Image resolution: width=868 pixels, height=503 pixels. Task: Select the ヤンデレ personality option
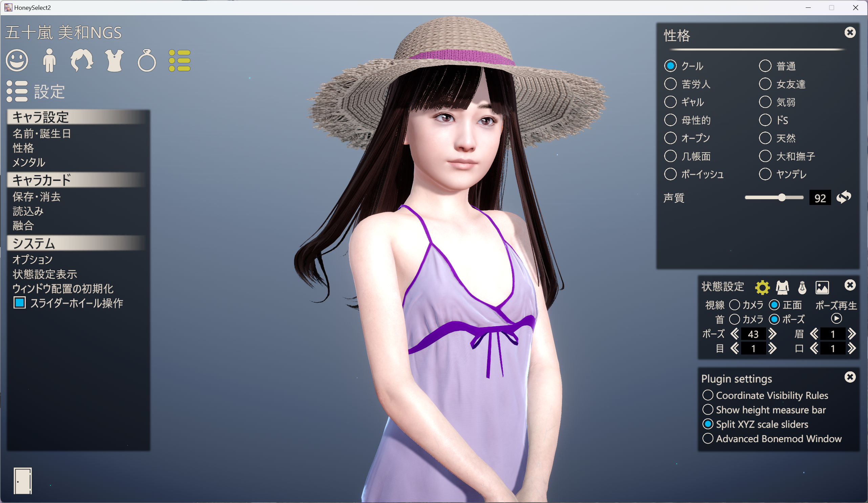click(x=783, y=174)
